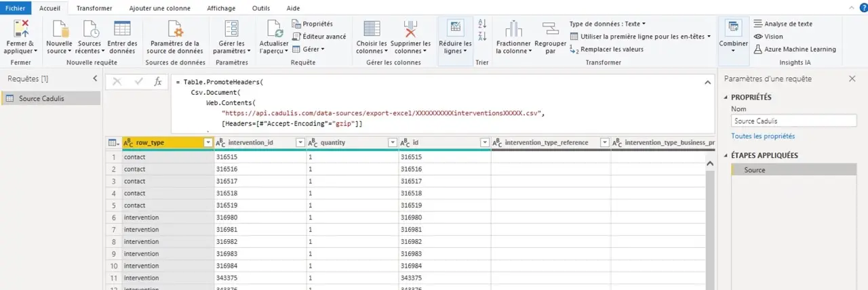Sort ascending with the A-Z icon
This screenshot has height=290, width=868.
pyautogui.click(x=482, y=24)
